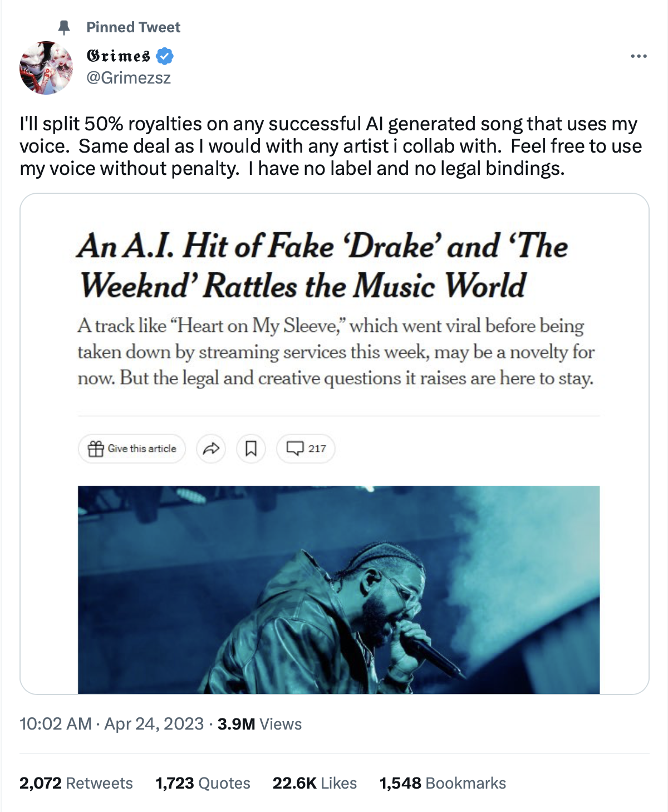Select the share arrow icon in the article

click(x=212, y=448)
